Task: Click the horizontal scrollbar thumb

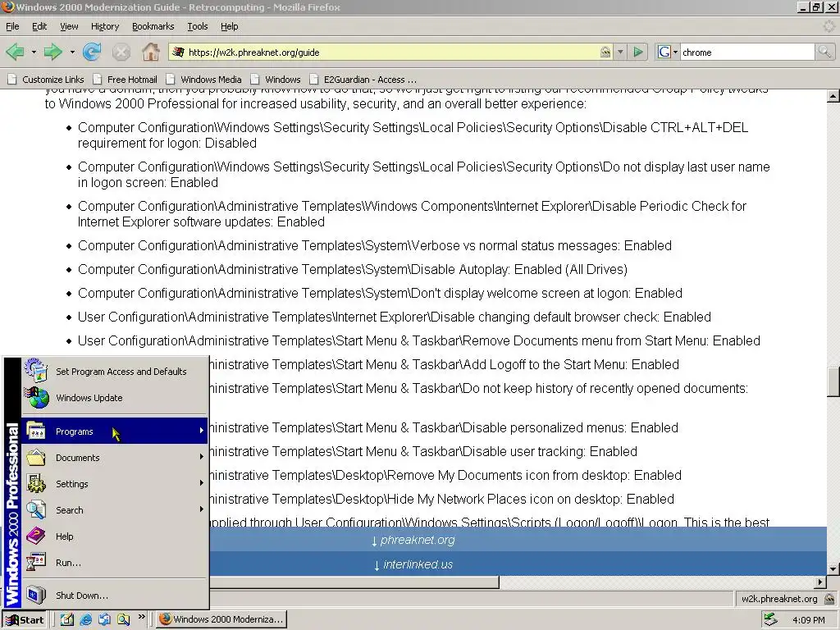Action: pos(354,582)
